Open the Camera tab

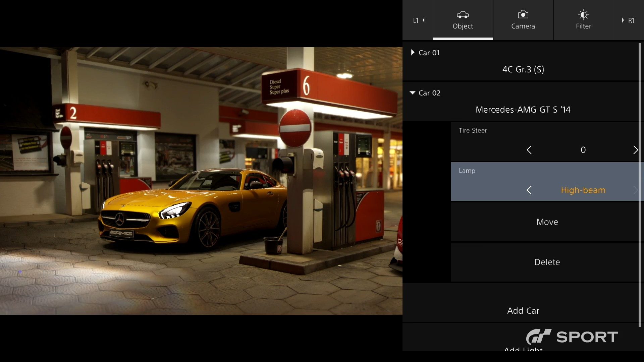click(523, 20)
